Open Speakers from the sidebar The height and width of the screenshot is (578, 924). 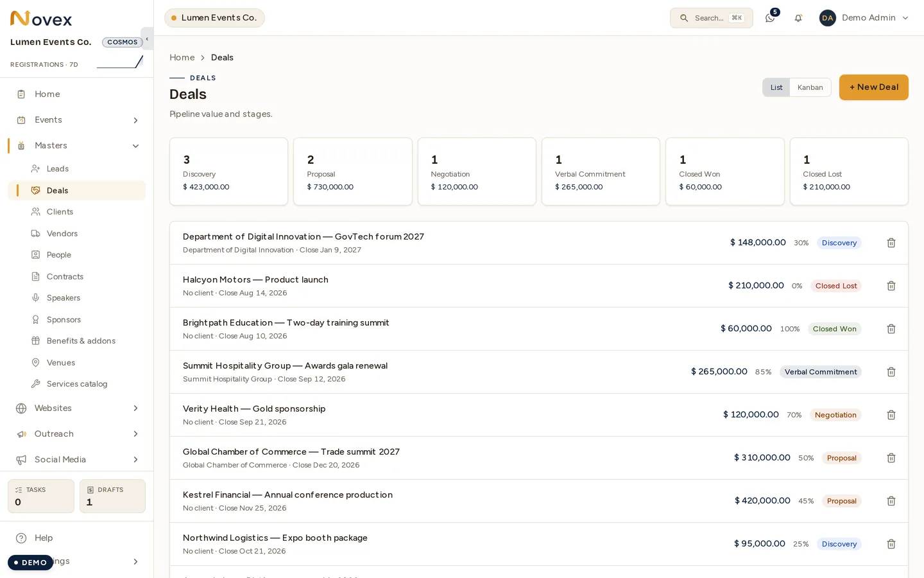pyautogui.click(x=77, y=298)
